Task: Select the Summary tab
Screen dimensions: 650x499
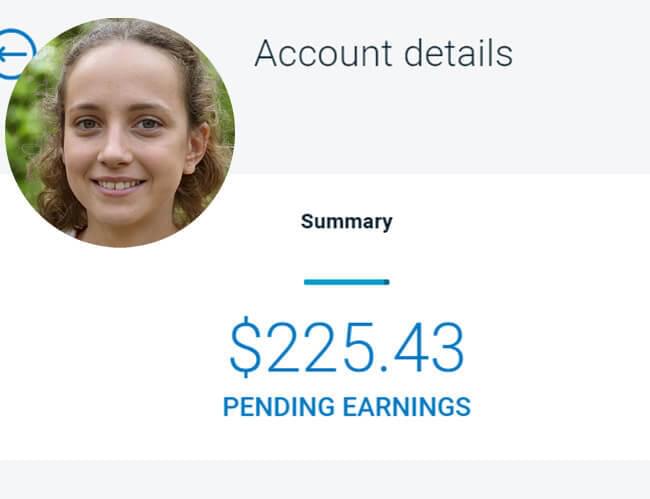Action: pyautogui.click(x=347, y=222)
